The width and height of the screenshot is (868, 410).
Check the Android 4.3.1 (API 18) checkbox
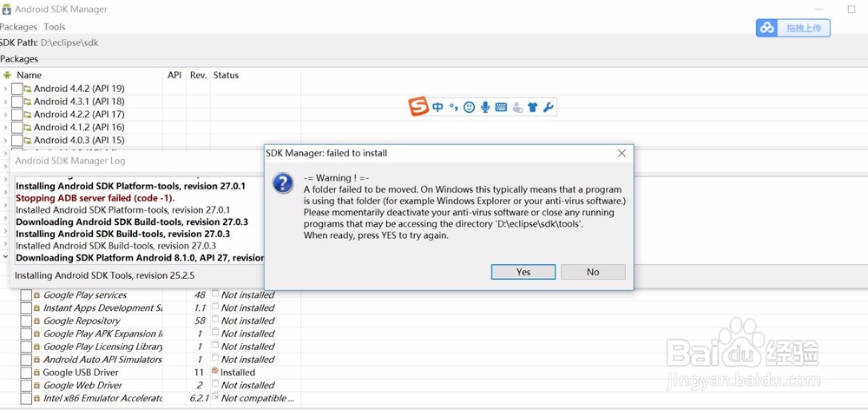tap(17, 102)
